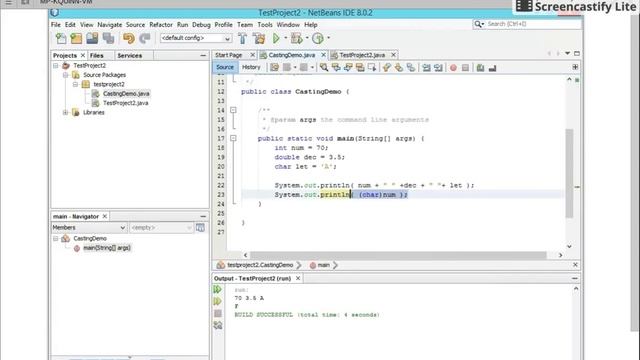Click Re-run with different parameters icon in Output
Image resolution: width=640 pixels, height=360 pixels.
(218, 301)
